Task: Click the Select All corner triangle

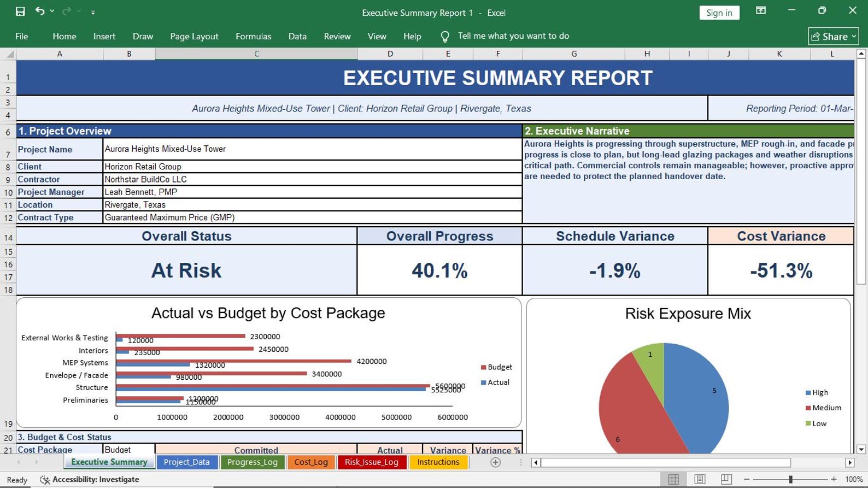Action: click(9, 54)
